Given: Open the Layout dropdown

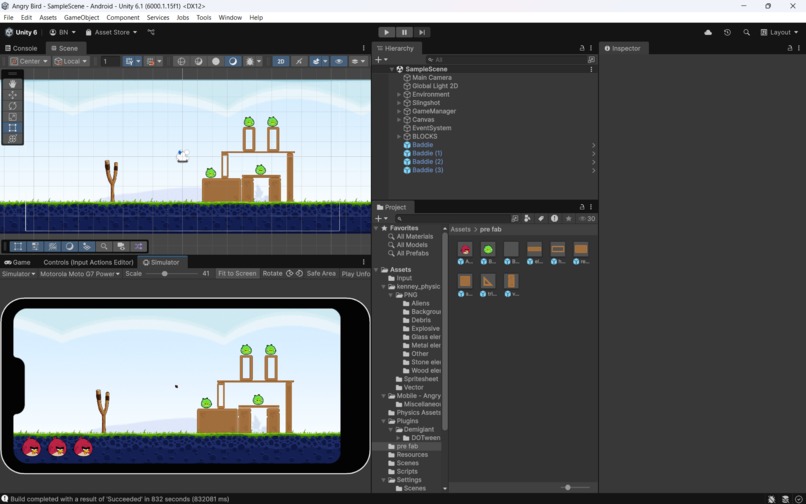Looking at the screenshot, I should point(779,32).
